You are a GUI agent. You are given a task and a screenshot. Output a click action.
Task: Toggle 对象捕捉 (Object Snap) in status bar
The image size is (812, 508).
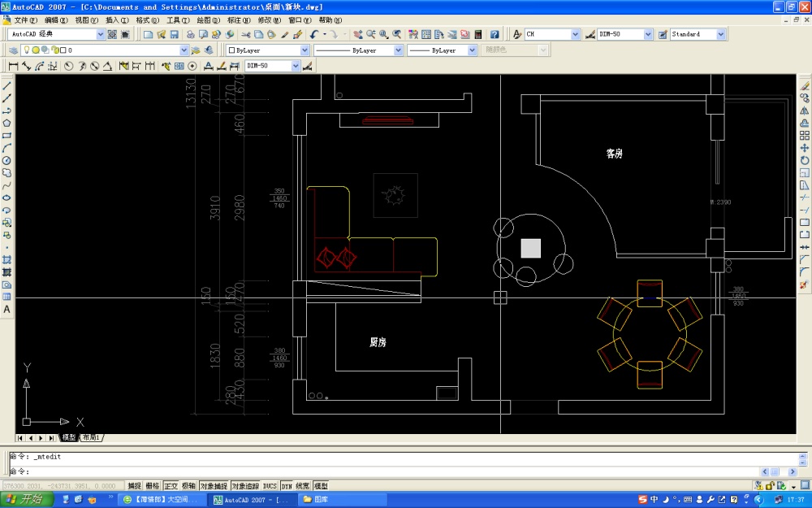click(214, 486)
